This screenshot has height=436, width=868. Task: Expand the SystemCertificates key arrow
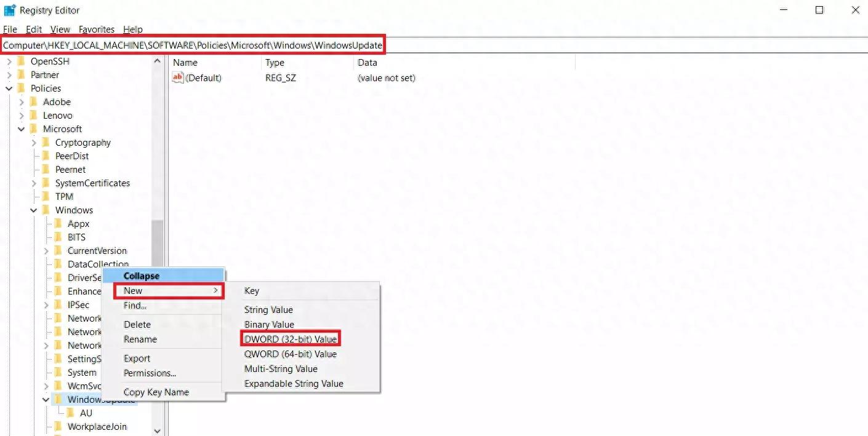click(x=34, y=183)
